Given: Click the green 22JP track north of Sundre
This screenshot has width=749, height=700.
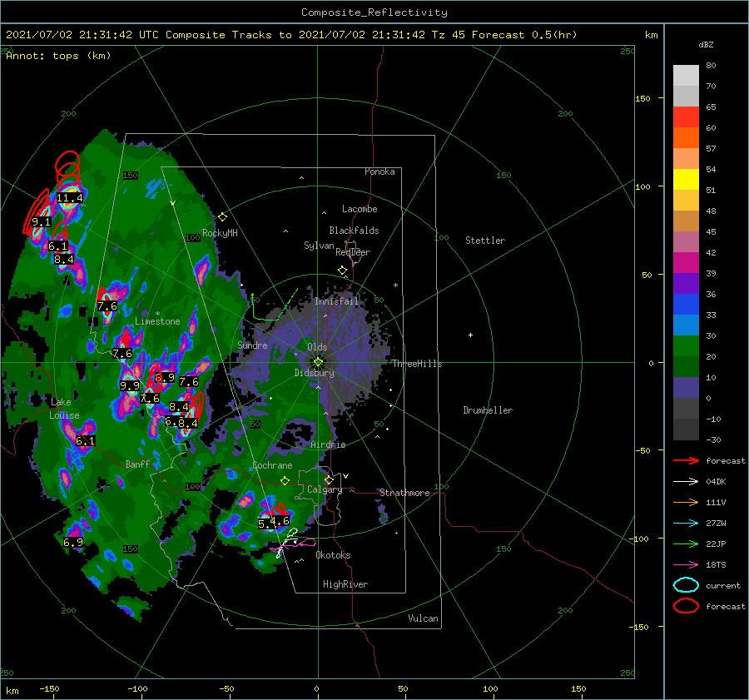Looking at the screenshot, I should coord(274,305).
